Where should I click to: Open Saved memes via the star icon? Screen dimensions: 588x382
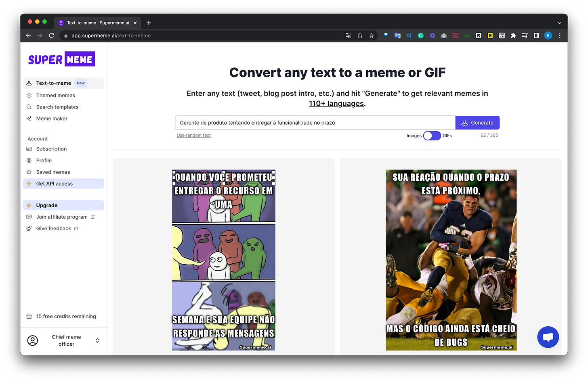tap(29, 172)
